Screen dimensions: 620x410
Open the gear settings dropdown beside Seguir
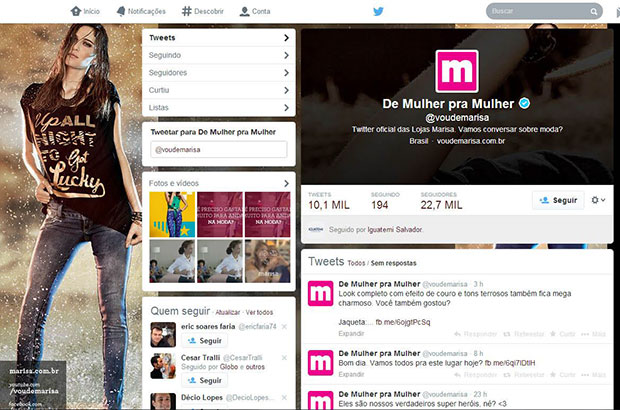point(598,200)
